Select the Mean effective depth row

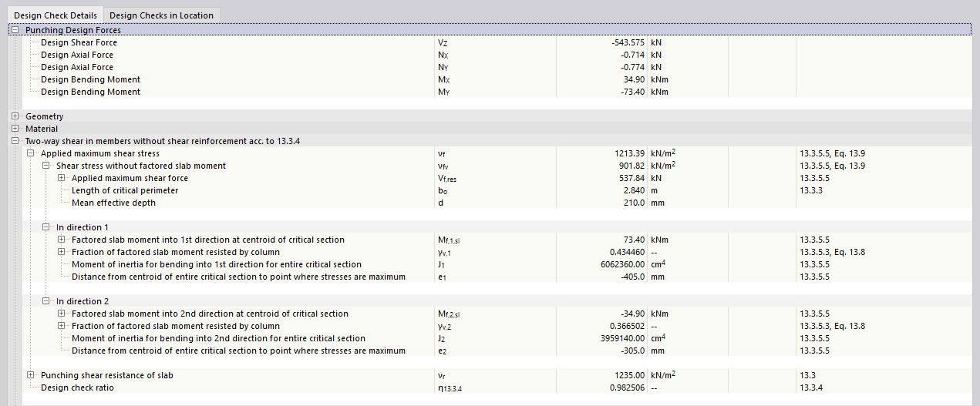[x=113, y=203]
